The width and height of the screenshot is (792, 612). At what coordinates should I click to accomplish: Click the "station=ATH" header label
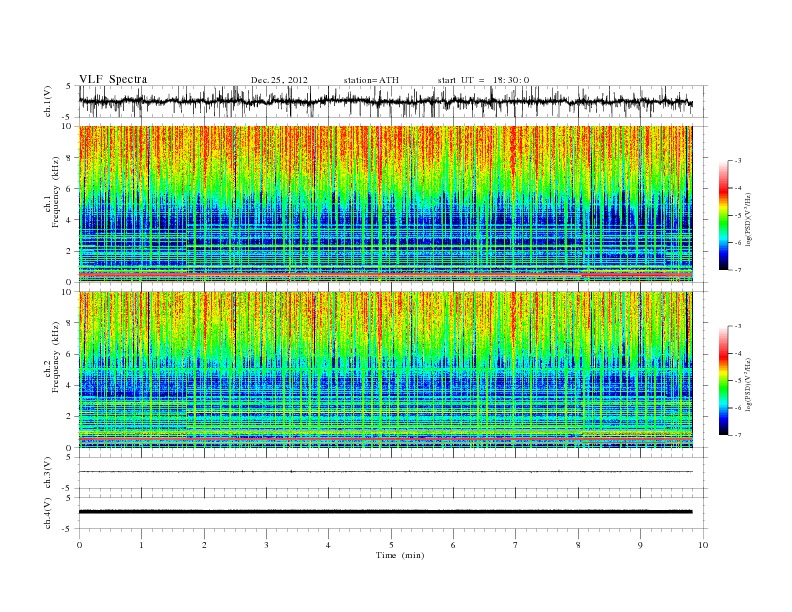[x=371, y=80]
